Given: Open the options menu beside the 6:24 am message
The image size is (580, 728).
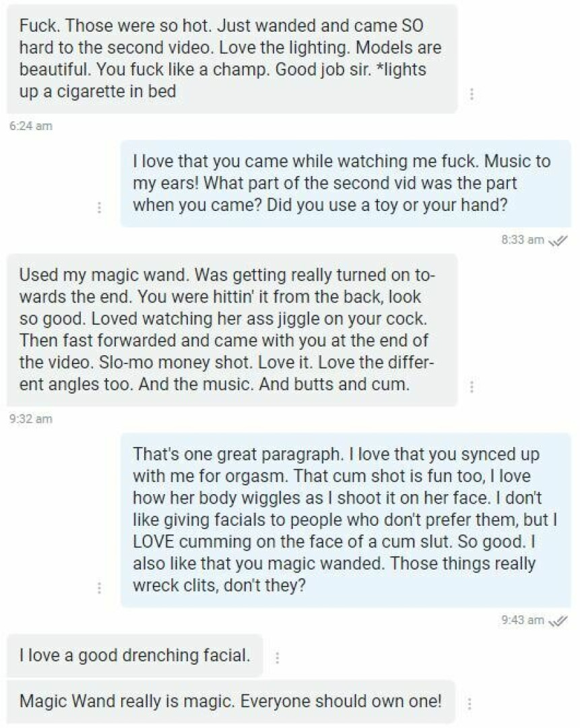Looking at the screenshot, I should click(472, 94).
